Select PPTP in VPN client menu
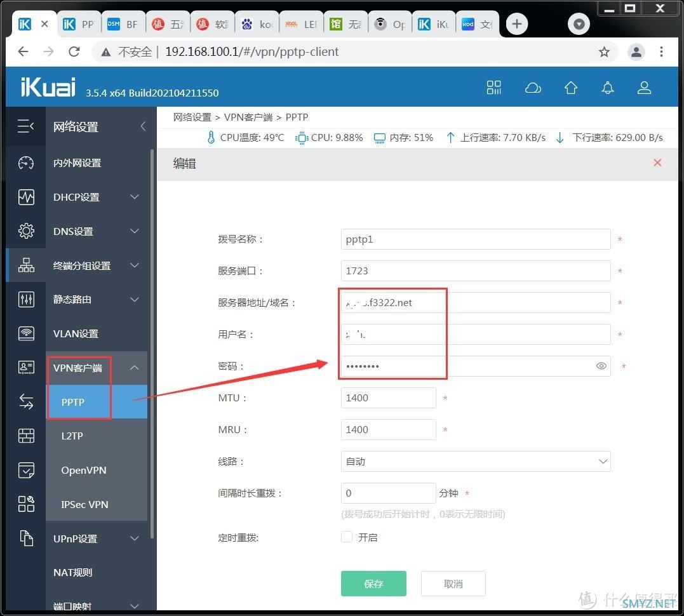This screenshot has height=616, width=684. coord(97,402)
